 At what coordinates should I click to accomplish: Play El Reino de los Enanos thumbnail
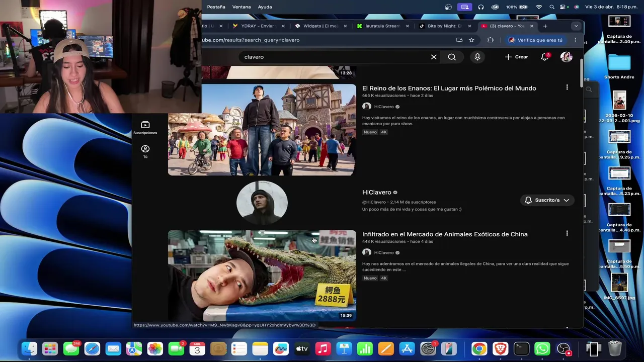pos(262,130)
